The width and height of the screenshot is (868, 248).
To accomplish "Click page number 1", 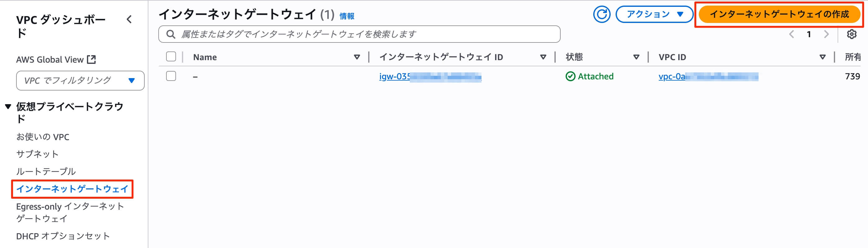I will 809,34.
